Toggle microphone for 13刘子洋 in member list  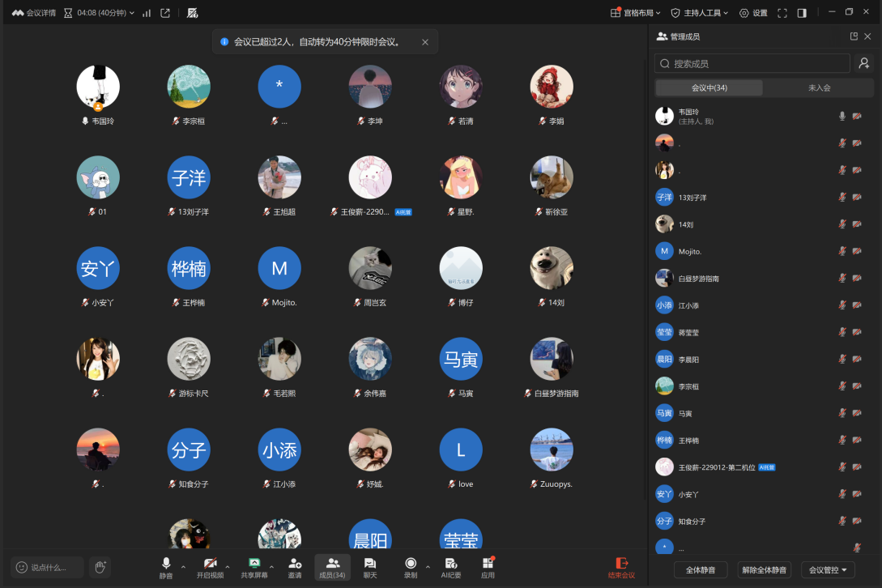pyautogui.click(x=842, y=197)
